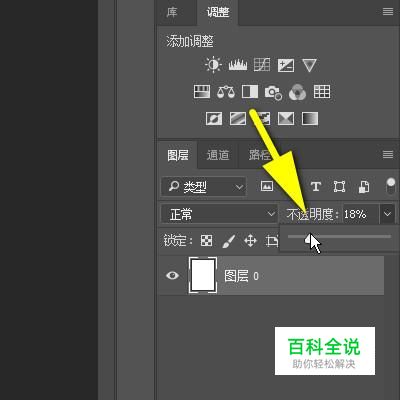
Task: Hide 图层 0 with the eye icon
Action: tap(172, 275)
